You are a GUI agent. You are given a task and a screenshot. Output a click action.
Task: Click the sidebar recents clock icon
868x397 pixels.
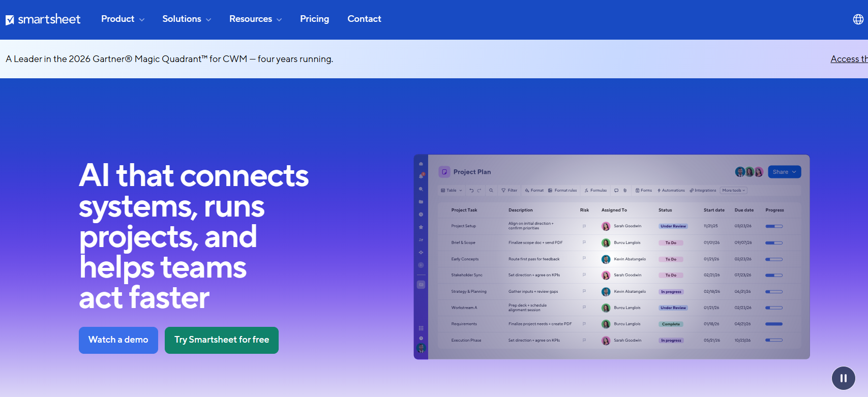click(421, 215)
